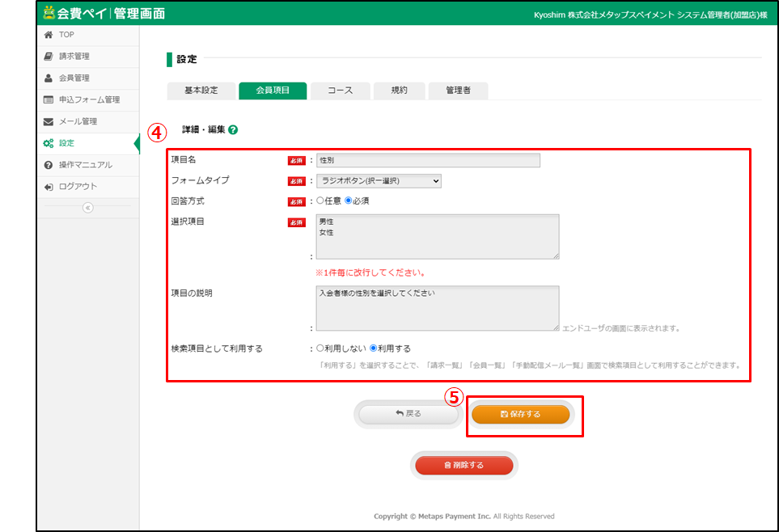This screenshot has height=532, width=779.
Task: Select the 任意 radio button for 回答方式
Action: tap(320, 201)
